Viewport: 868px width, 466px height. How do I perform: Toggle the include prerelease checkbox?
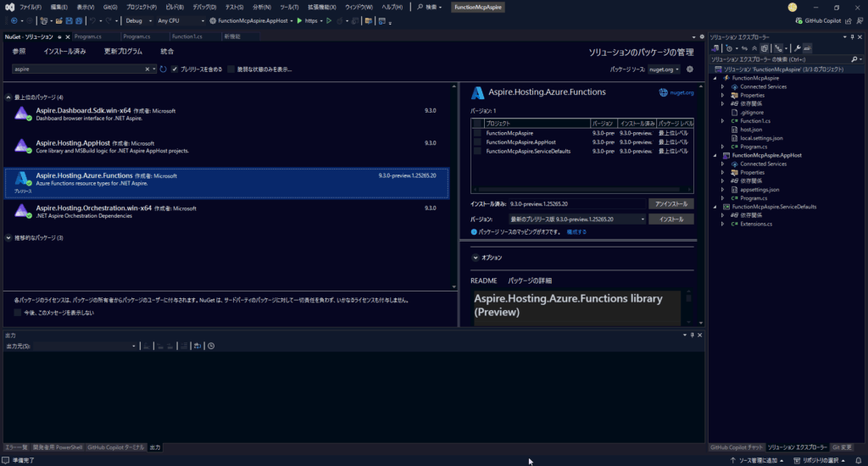point(175,69)
